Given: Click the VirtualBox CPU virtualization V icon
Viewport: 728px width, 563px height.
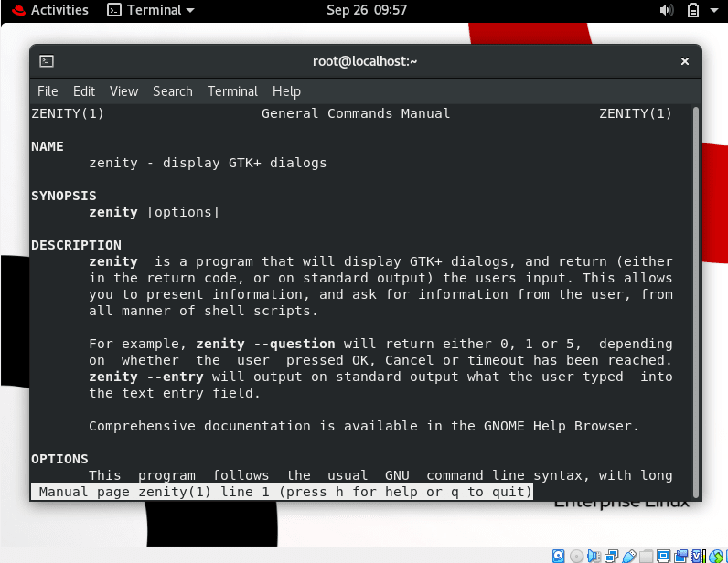Looking at the screenshot, I should (x=696, y=556).
